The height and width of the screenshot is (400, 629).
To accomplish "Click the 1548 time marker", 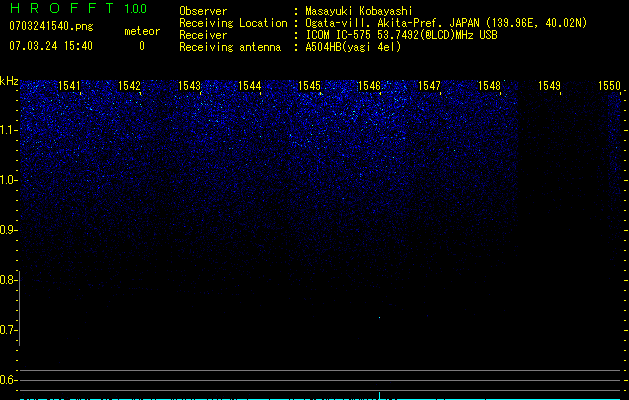I will [489, 85].
